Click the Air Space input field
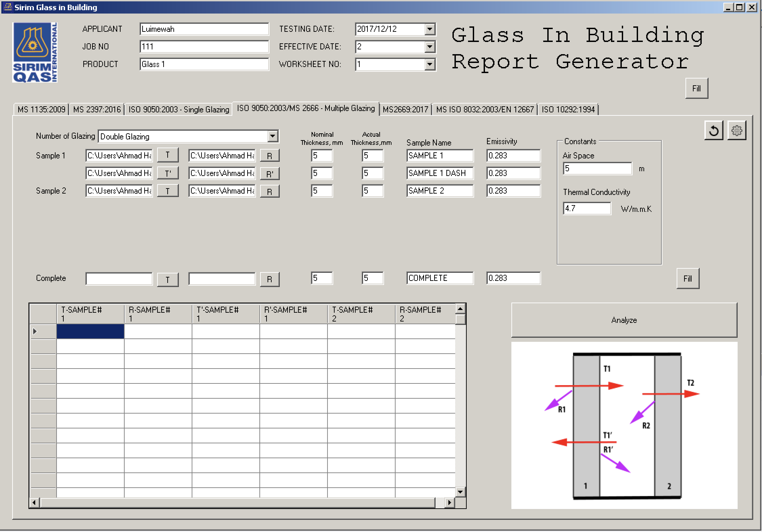Screen dimensions: 762x532 597,169
